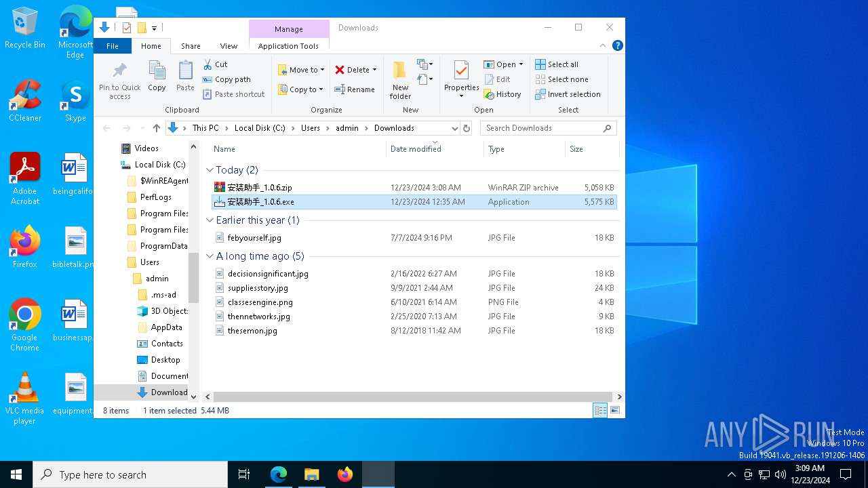Collapse the Earlier this year group
The height and width of the screenshot is (488, 868).
[210, 220]
